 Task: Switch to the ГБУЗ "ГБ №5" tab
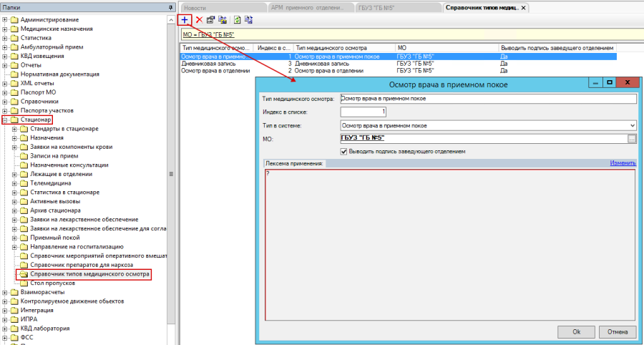pyautogui.click(x=399, y=8)
